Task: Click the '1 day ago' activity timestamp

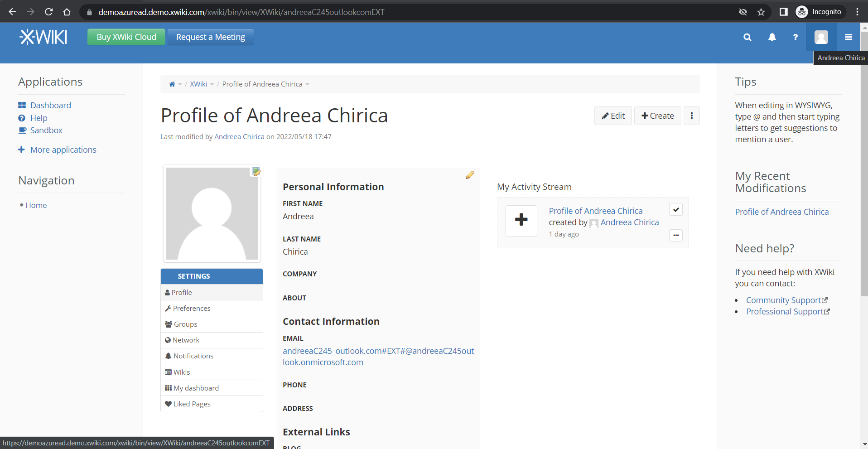Action: click(564, 234)
